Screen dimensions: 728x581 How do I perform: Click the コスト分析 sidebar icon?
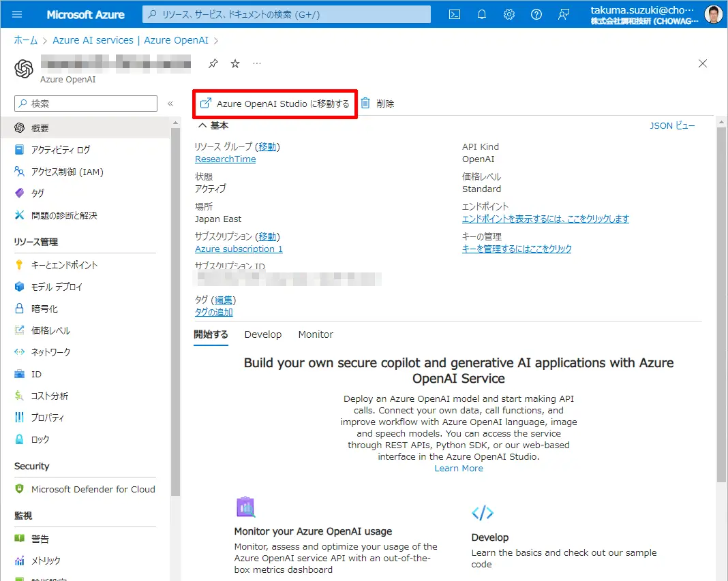19,396
